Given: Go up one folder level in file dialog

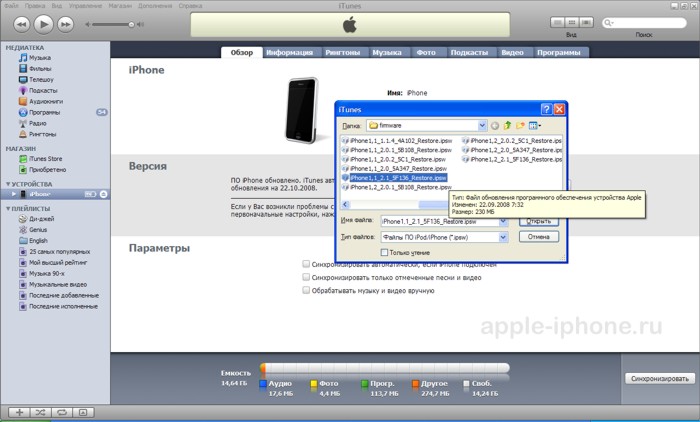Looking at the screenshot, I should [x=507, y=126].
